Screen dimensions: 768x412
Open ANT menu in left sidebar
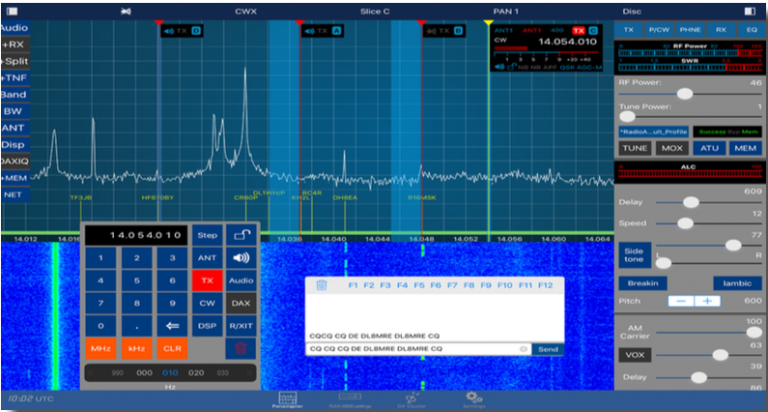pos(13,128)
